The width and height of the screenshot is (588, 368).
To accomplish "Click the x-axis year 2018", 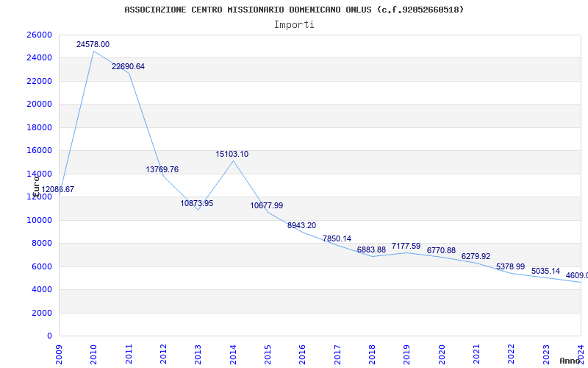I will [x=372, y=355].
